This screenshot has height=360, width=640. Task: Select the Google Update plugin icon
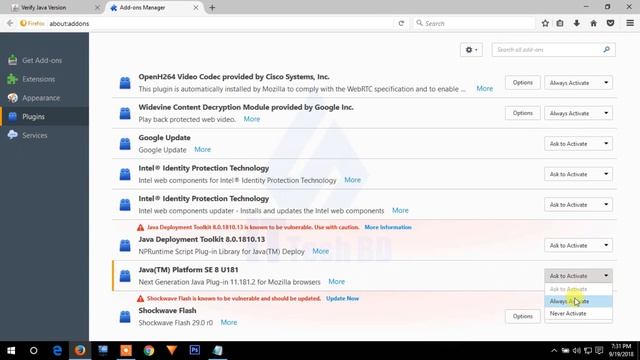click(125, 144)
